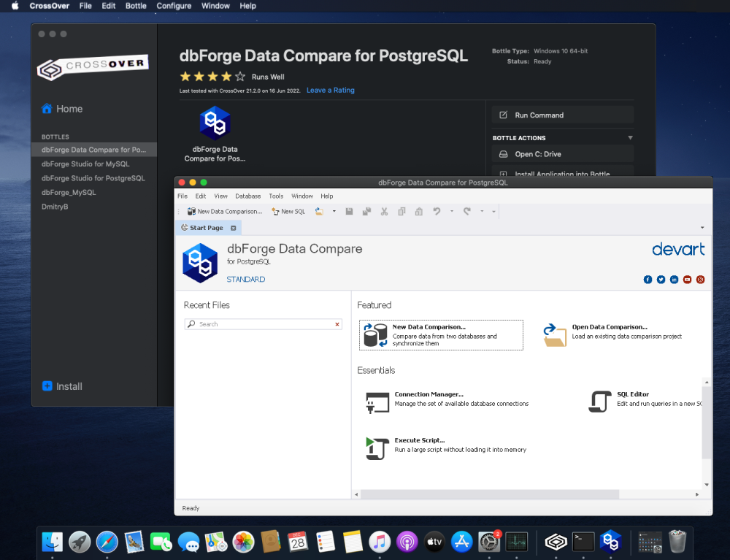The image size is (730, 560).
Task: Click New SQL in the toolbar
Action: (288, 211)
